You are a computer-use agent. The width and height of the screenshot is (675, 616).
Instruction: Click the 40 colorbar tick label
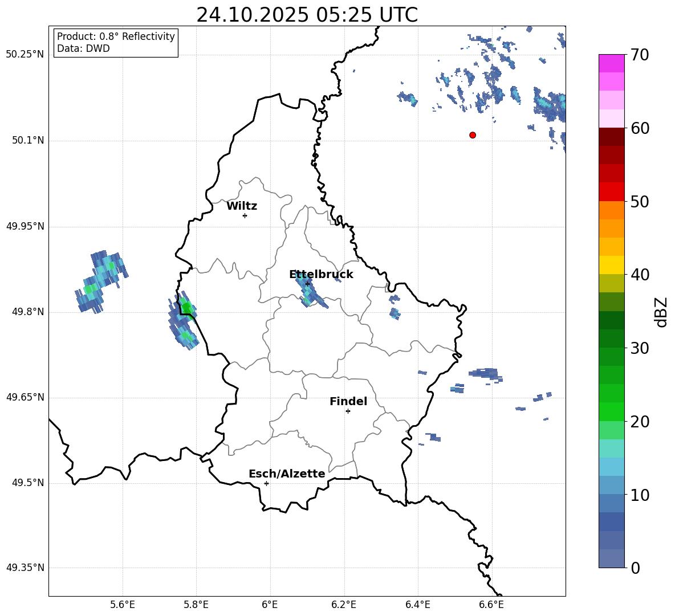[640, 275]
